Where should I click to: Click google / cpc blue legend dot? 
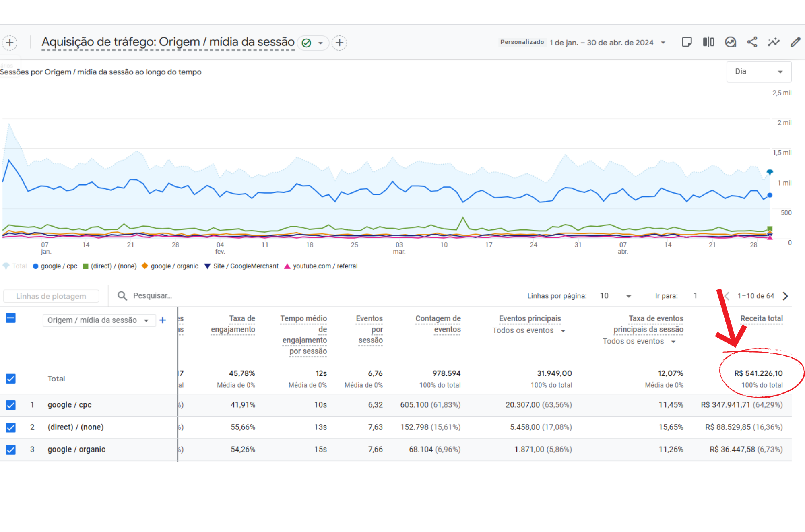(x=35, y=266)
